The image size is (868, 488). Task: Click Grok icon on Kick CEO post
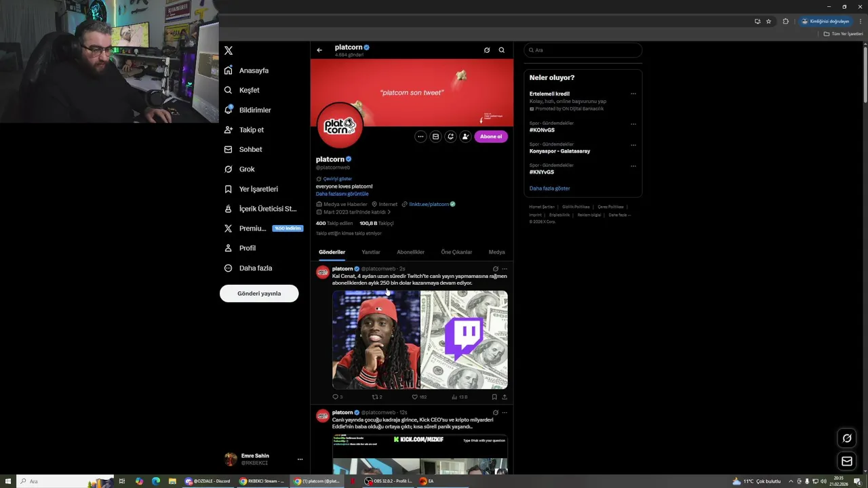(x=496, y=413)
